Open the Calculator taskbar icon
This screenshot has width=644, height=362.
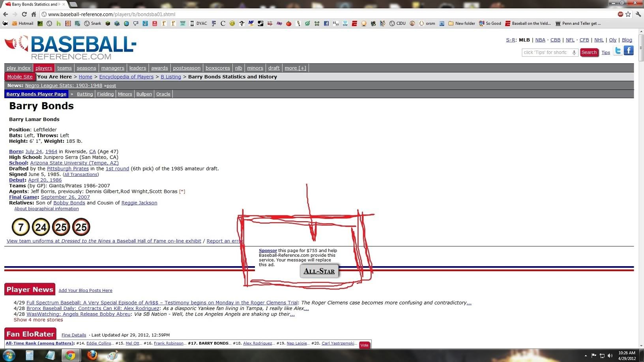(x=30, y=355)
